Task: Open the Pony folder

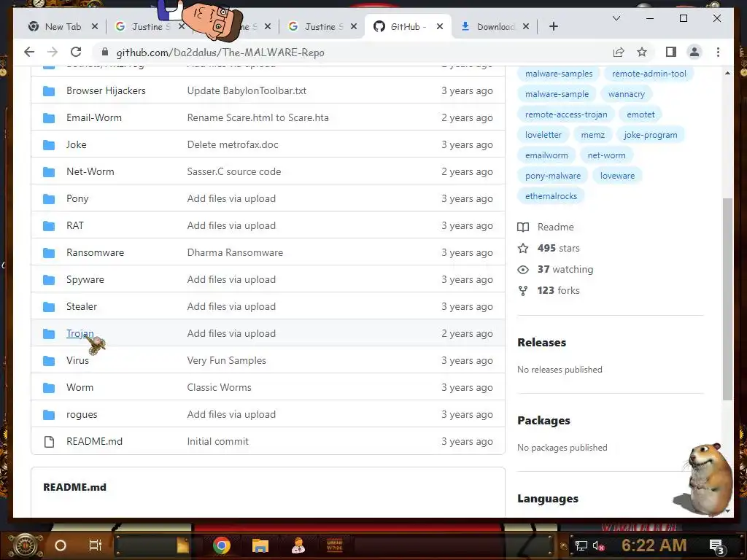Action: [x=77, y=198]
